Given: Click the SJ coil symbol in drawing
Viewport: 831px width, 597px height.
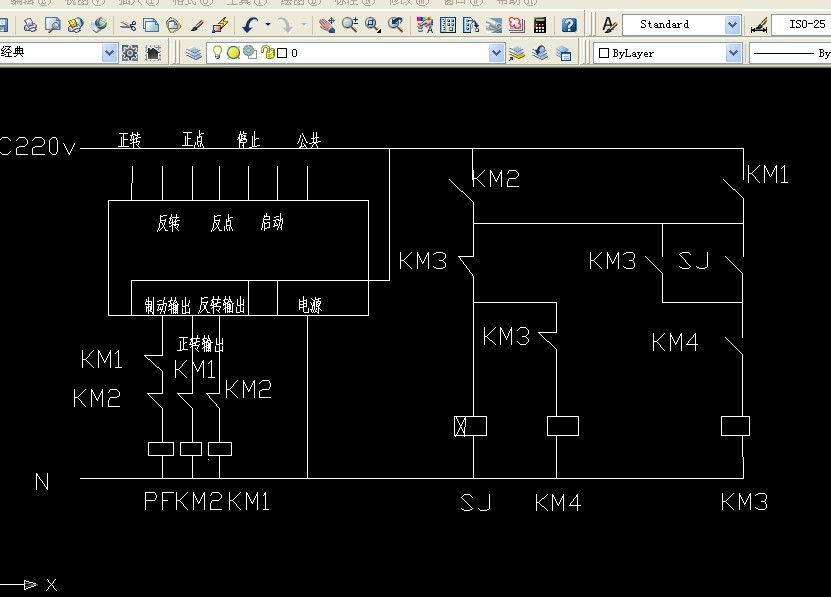Looking at the screenshot, I should tap(471, 427).
